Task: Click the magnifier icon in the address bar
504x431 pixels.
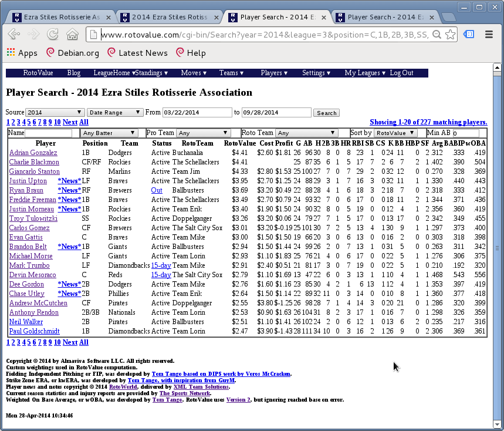Action: click(x=437, y=35)
